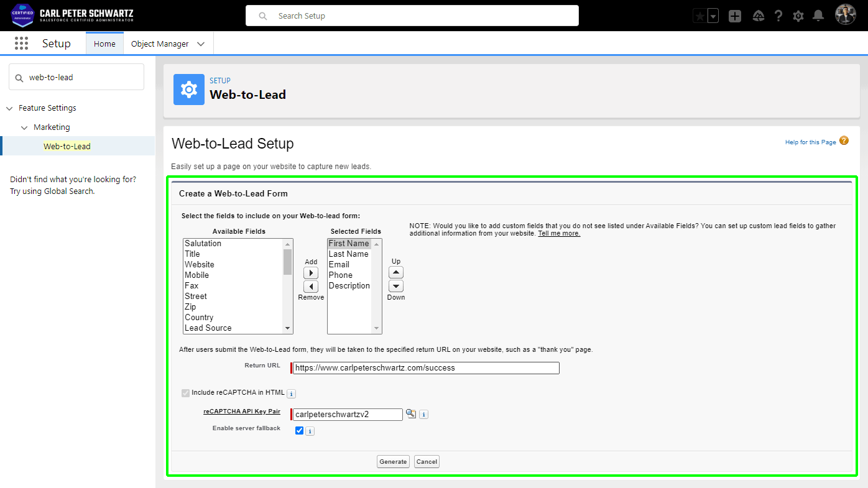Click the Remove arrow button
Image resolution: width=868 pixels, height=488 pixels.
pos(311,287)
